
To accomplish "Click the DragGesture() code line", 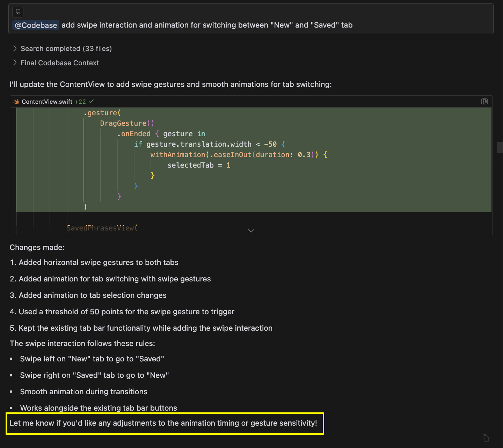I will [127, 123].
